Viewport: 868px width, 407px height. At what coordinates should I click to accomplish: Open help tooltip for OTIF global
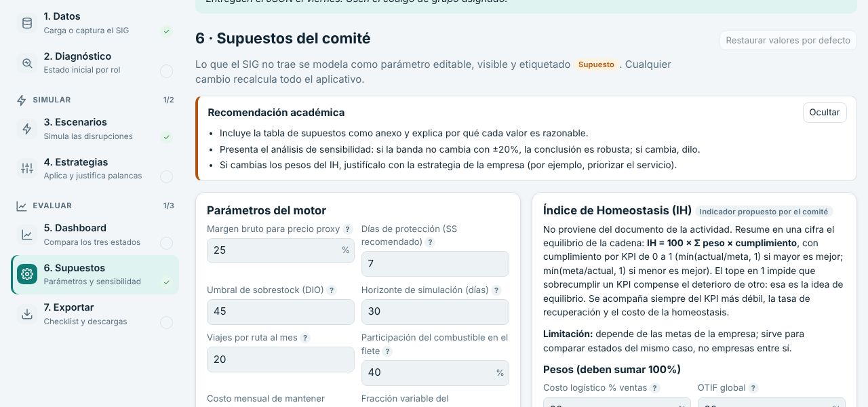click(753, 388)
